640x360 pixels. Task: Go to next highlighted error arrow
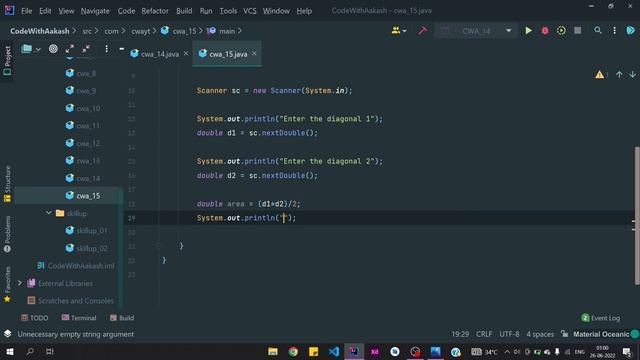point(632,74)
